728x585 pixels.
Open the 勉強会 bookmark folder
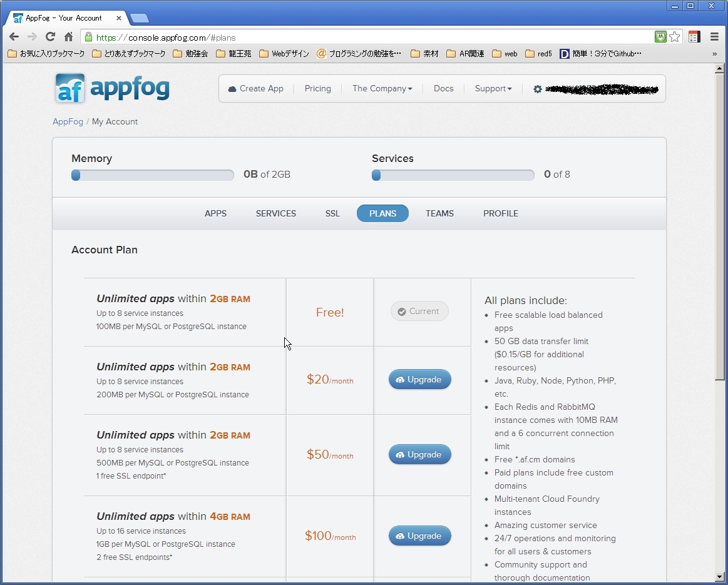click(x=190, y=54)
